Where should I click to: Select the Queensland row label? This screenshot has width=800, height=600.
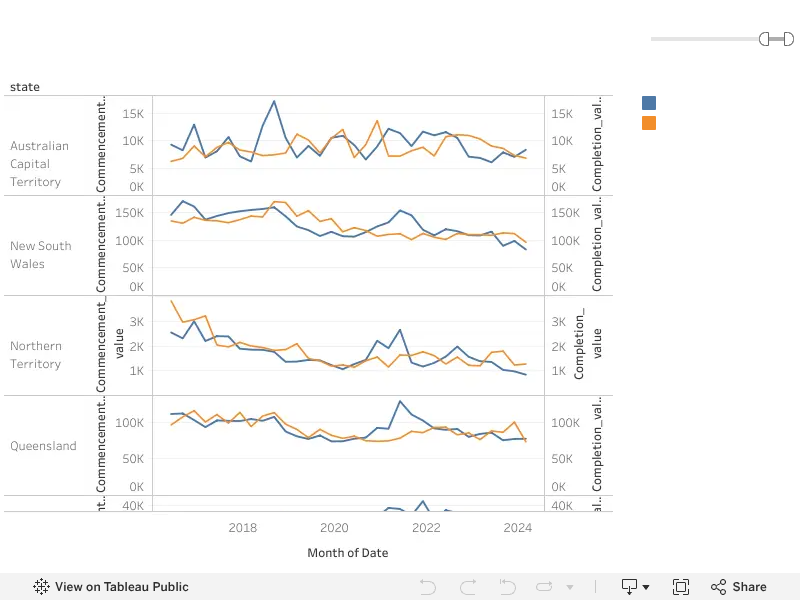click(x=43, y=446)
